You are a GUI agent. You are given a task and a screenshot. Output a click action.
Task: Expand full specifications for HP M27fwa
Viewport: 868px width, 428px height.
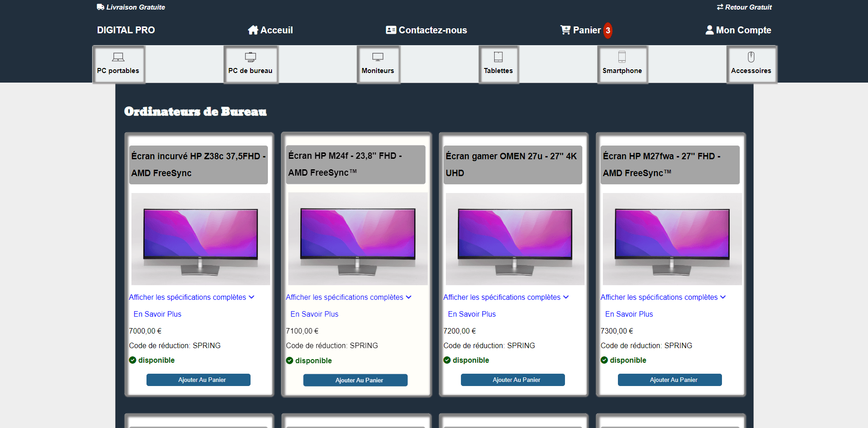[663, 297]
